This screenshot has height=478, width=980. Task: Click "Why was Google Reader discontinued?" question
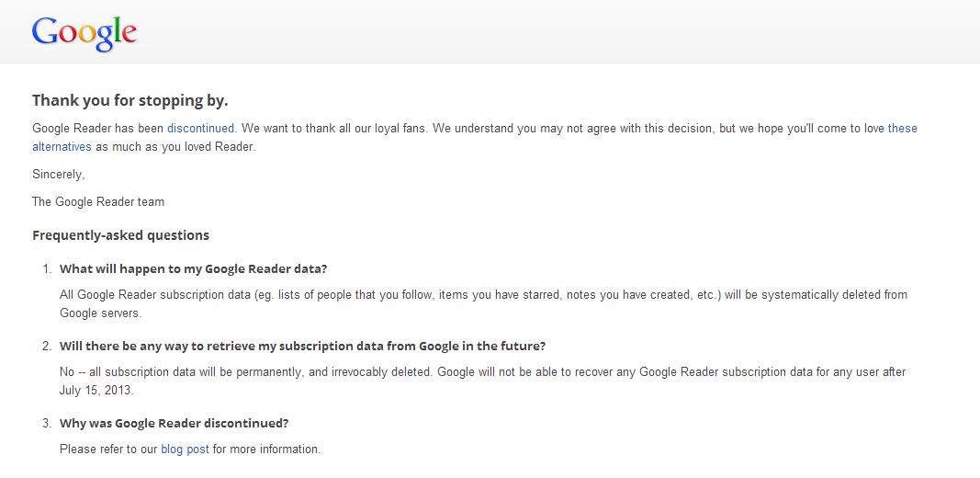click(x=174, y=424)
